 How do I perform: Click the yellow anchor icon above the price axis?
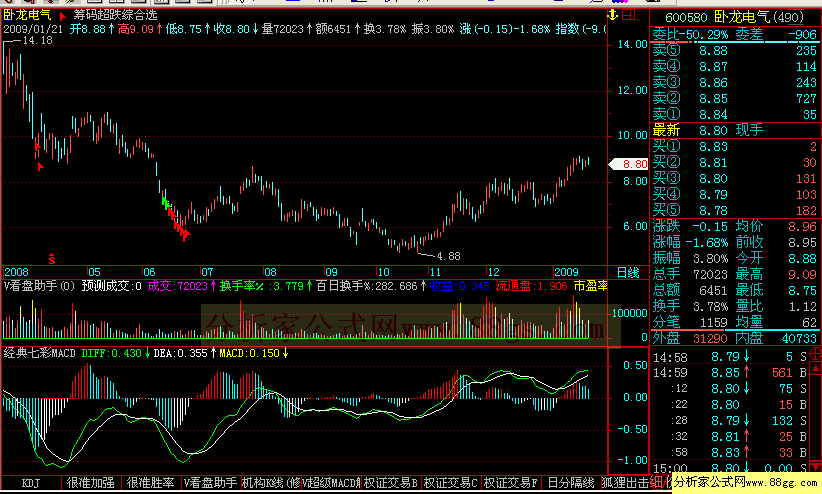coord(612,15)
